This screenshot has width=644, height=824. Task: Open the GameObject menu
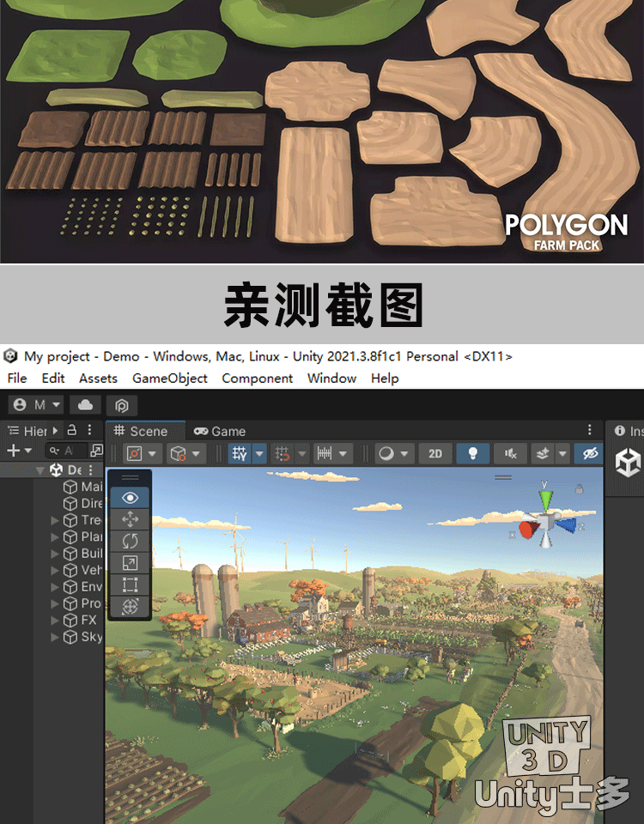(169, 379)
